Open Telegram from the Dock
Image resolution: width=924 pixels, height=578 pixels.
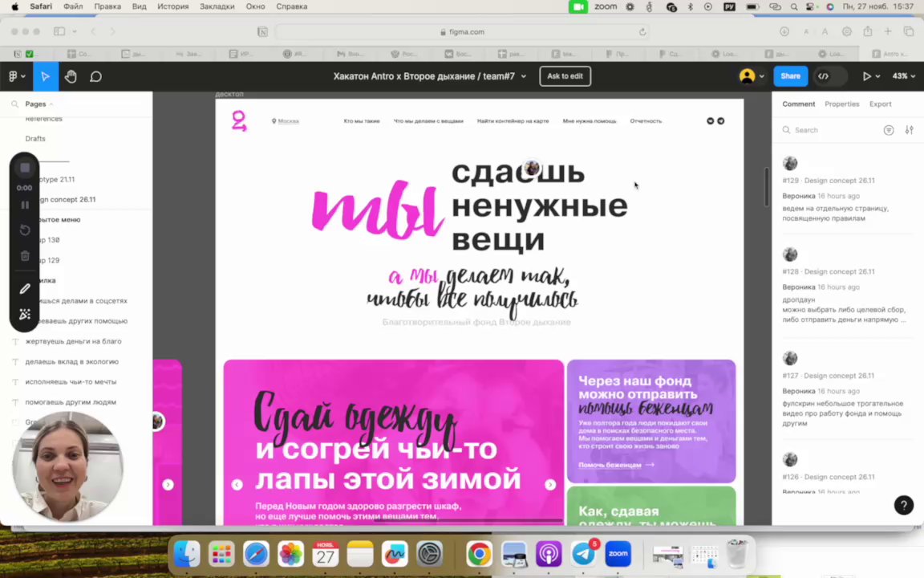click(x=583, y=554)
